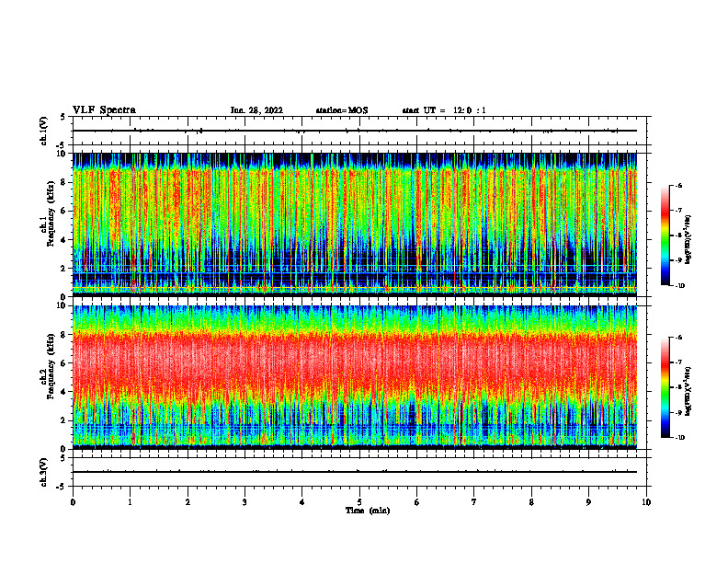Click the "-6" label on ch.1 color bar
The height and width of the screenshot is (563, 728).
678,186
